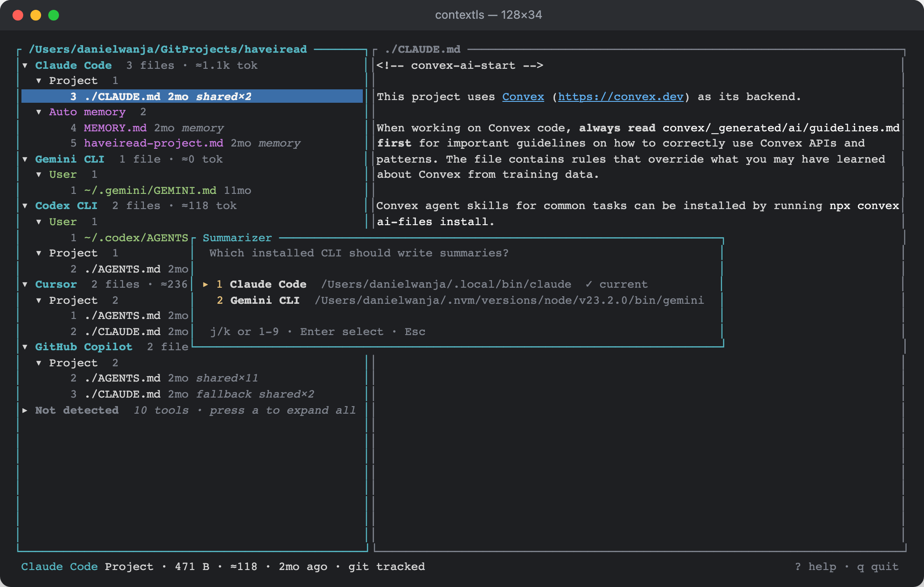Click the 'q quit' hint in status bar

coord(878,566)
